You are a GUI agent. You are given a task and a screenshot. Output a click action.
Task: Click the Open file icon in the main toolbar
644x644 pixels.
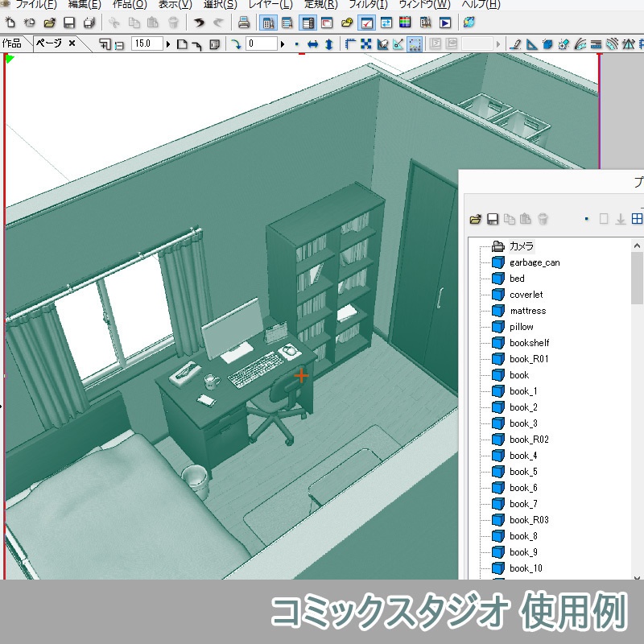click(50, 25)
